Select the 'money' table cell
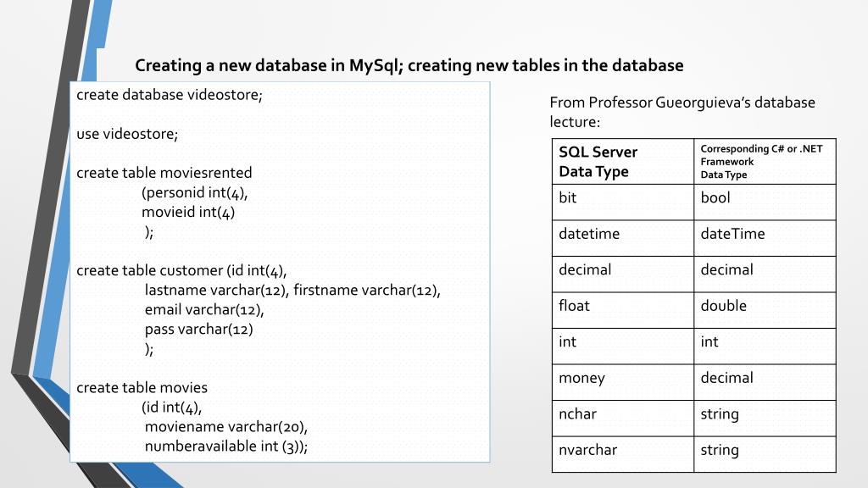868x488 pixels. pyautogui.click(x=623, y=382)
